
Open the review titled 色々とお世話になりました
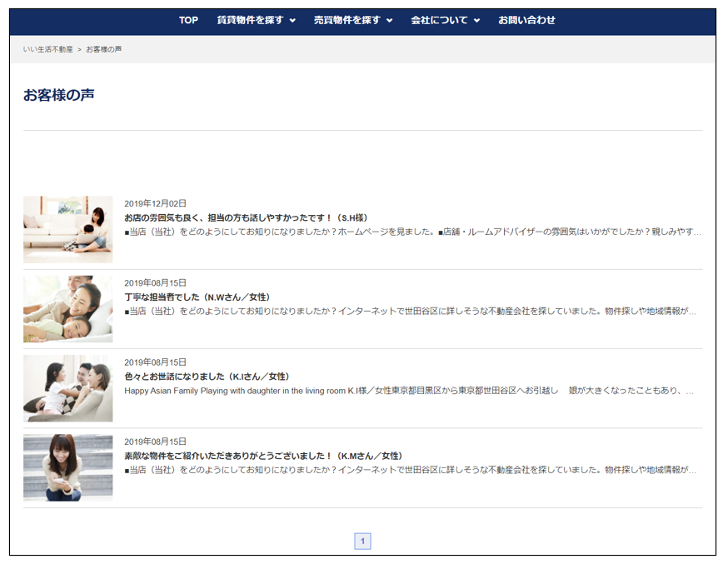tap(207, 377)
